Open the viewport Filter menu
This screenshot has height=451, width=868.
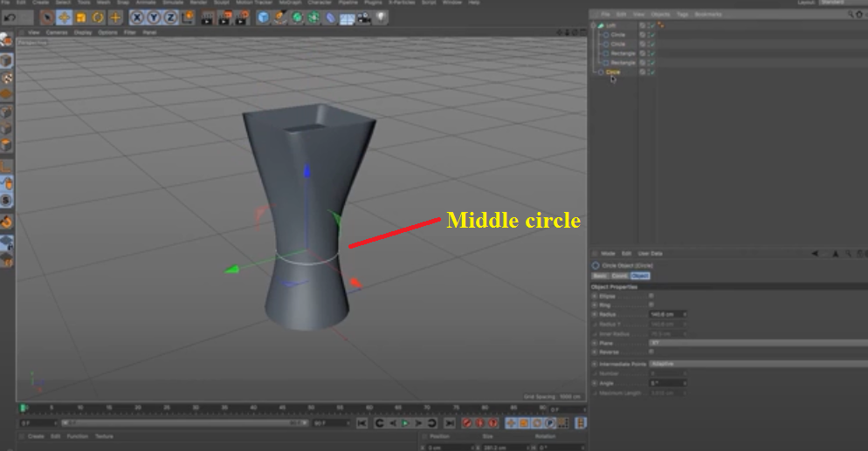tap(130, 32)
